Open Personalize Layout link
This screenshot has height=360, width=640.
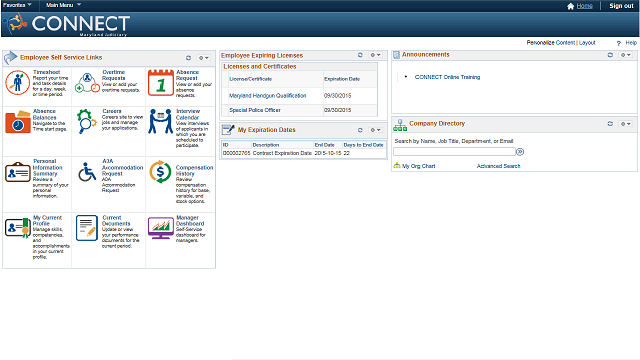pos(587,42)
